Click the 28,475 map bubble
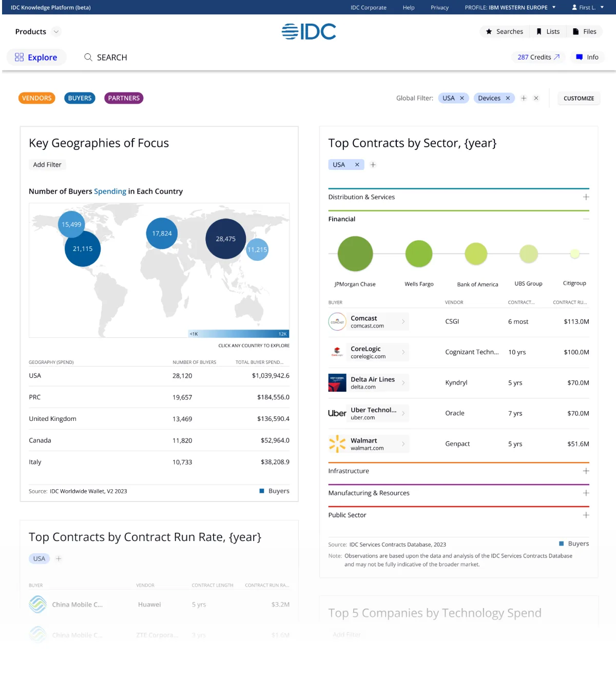 [226, 239]
